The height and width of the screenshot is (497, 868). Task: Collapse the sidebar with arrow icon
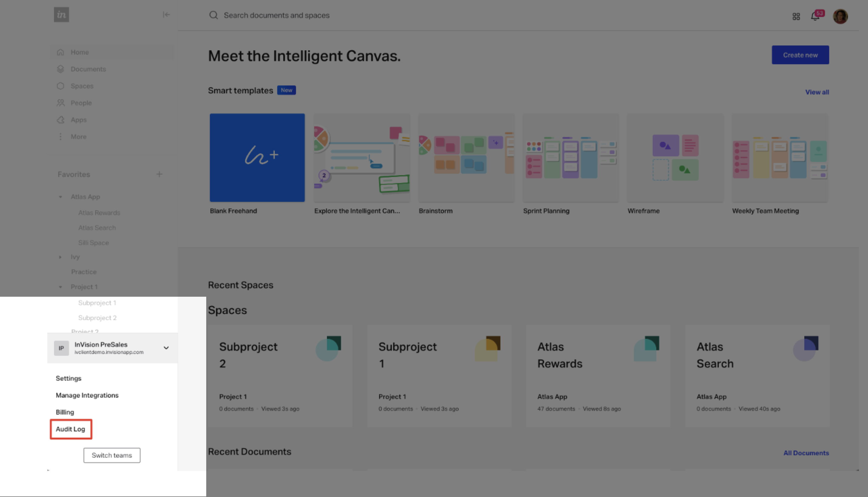click(166, 15)
